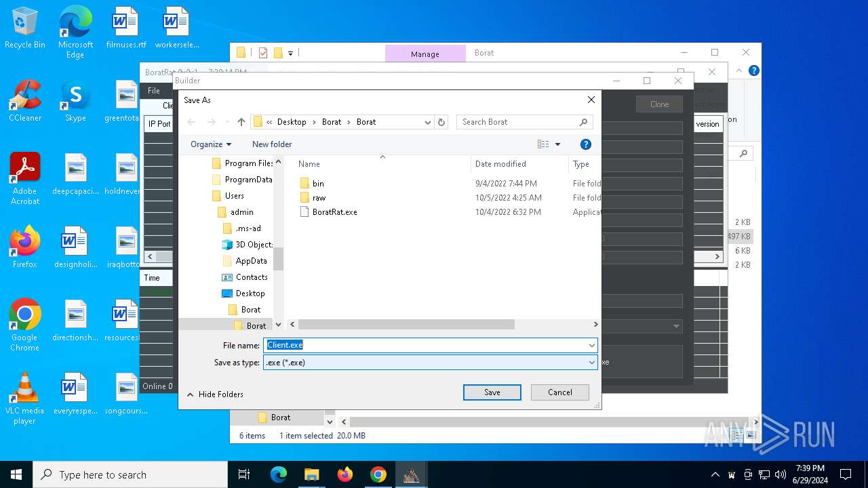Viewport: 868px width, 488px height.
Task: Open File Explorer from the taskbar
Action: coord(312,474)
